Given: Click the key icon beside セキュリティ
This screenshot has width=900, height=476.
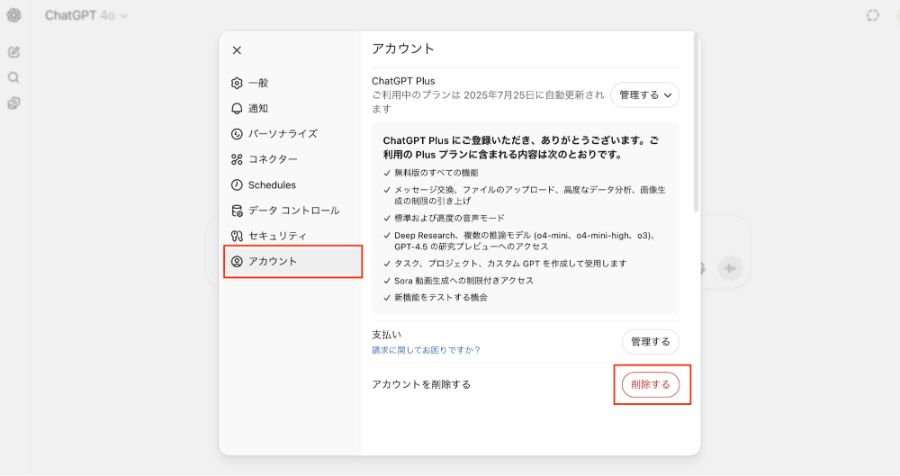Looking at the screenshot, I should [x=236, y=235].
